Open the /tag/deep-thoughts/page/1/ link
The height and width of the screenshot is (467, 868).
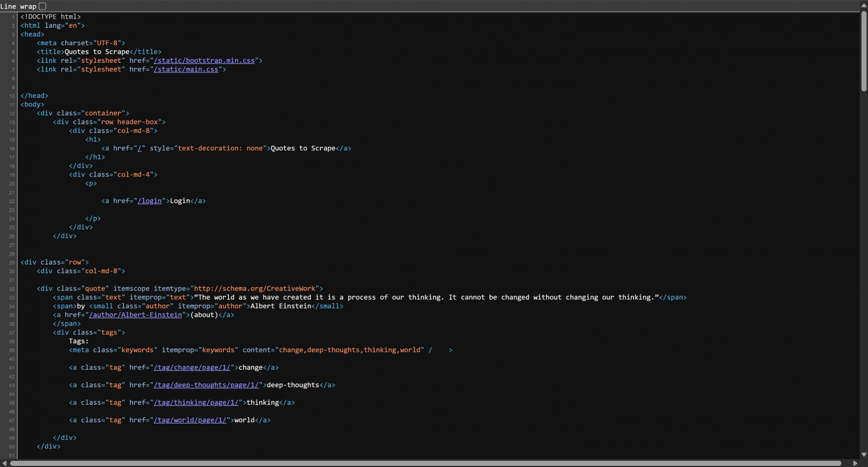pyautogui.click(x=206, y=384)
